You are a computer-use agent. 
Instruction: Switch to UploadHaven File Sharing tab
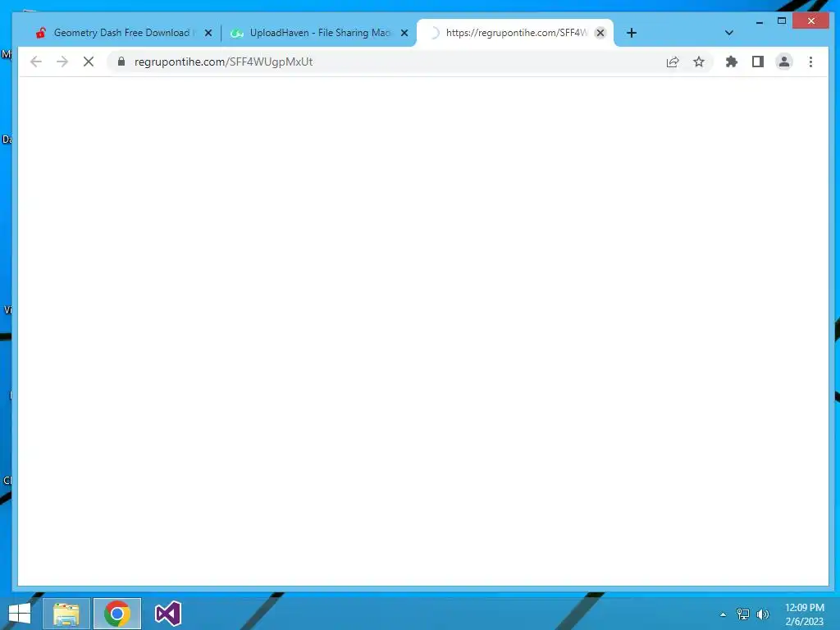319,33
